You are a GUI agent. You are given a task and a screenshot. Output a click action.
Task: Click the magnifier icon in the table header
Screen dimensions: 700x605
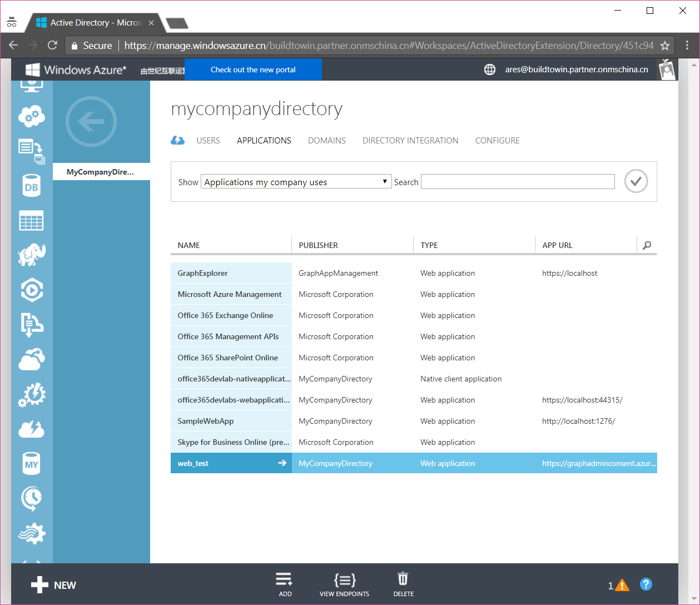pyautogui.click(x=647, y=245)
